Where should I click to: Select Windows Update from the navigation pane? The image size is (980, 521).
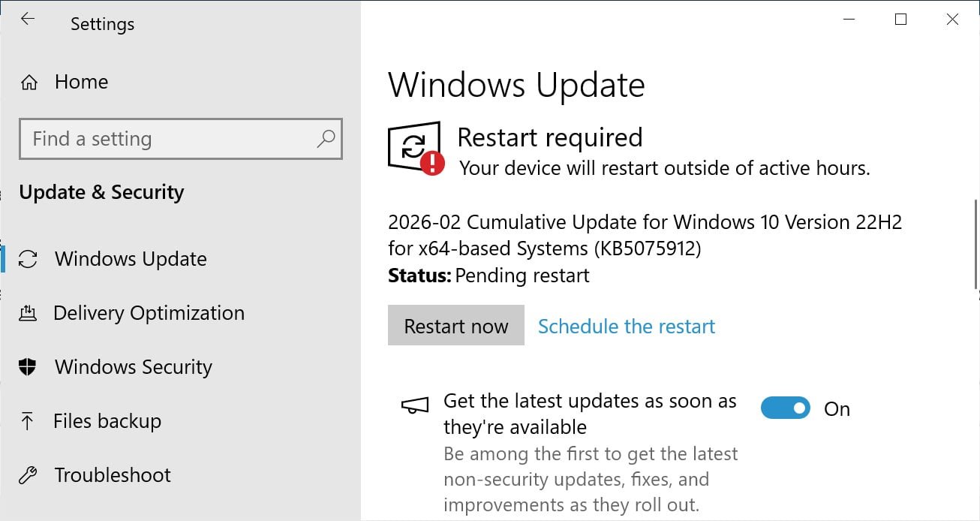point(131,258)
